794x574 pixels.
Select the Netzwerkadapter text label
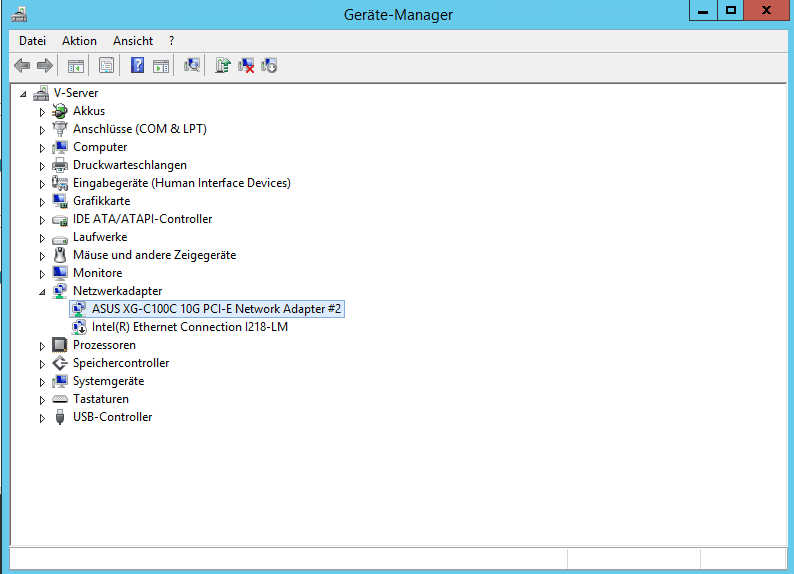point(117,291)
